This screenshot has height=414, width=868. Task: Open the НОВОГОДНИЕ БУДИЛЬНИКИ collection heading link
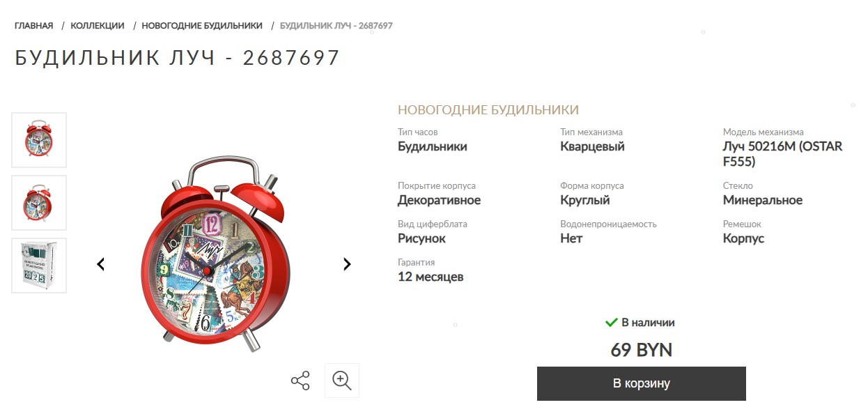point(488,110)
